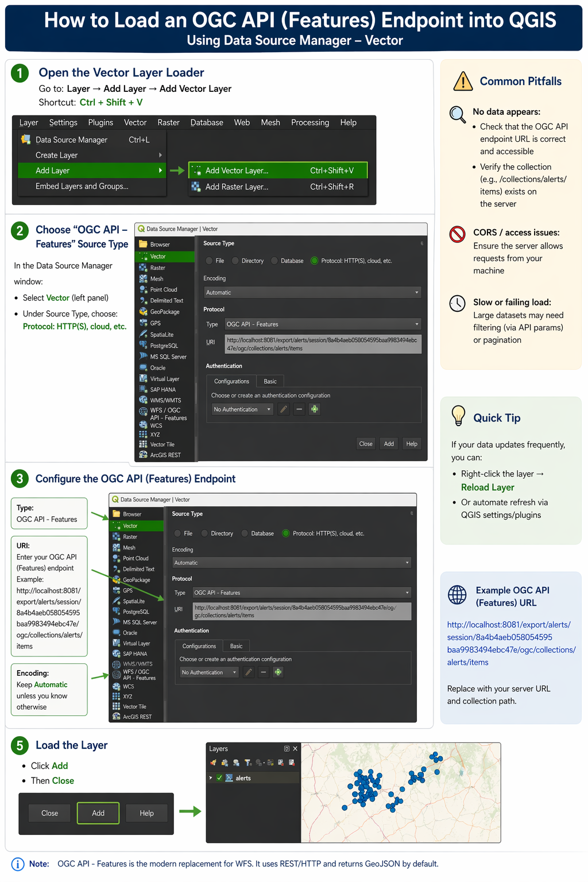The height and width of the screenshot is (882, 588).
Task: Select Browser icon in step 2 dialog
Action: [144, 245]
